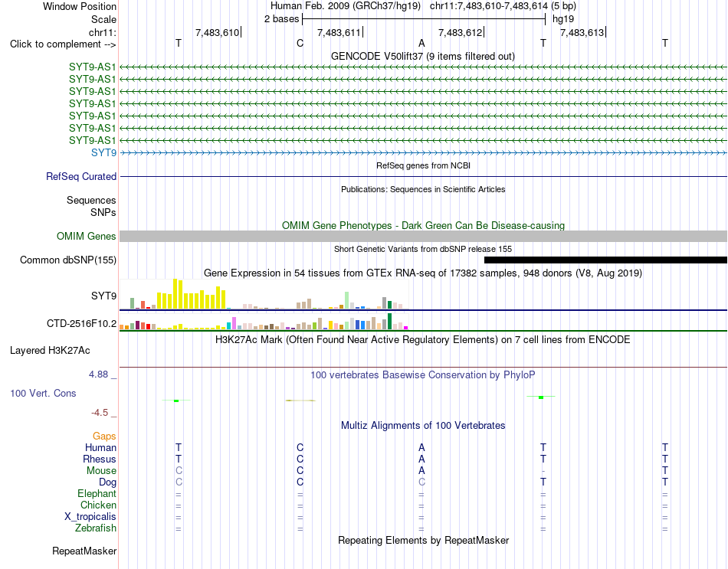Click the chr11: ruler label
This screenshot has width=728, height=569.
click(103, 32)
